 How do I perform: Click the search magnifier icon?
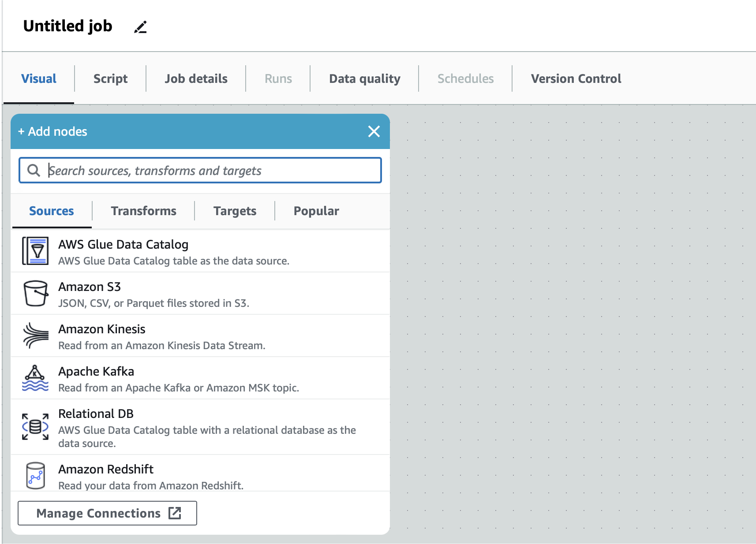pyautogui.click(x=34, y=170)
